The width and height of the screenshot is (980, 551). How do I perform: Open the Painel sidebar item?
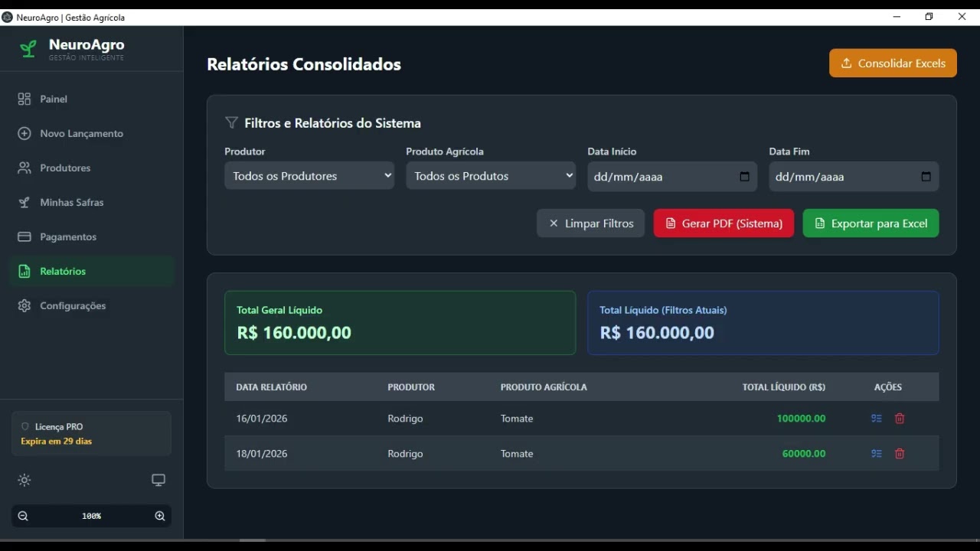pos(92,99)
